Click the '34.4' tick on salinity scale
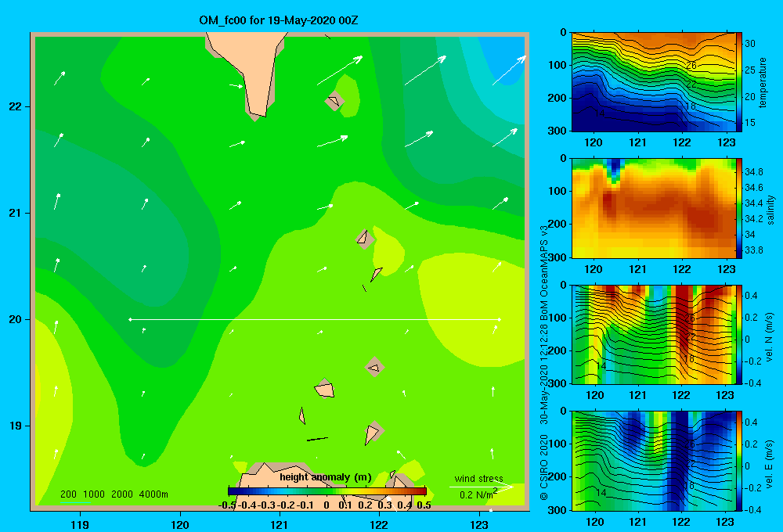This screenshot has height=532, width=783. (753, 203)
